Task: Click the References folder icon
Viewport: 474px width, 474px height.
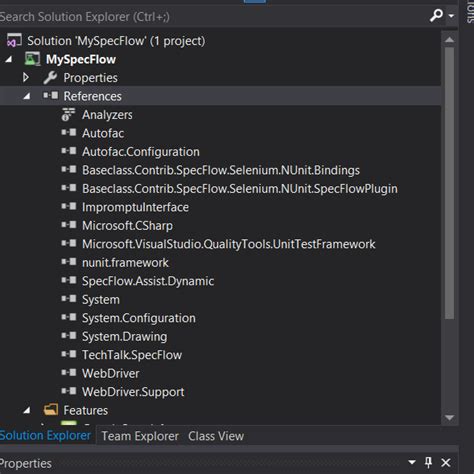Action: [x=51, y=96]
